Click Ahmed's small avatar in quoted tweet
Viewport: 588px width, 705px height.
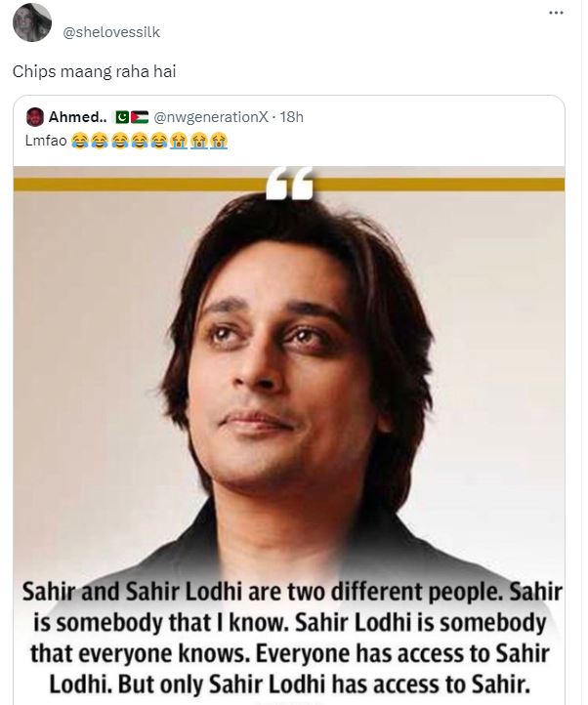[x=35, y=117]
